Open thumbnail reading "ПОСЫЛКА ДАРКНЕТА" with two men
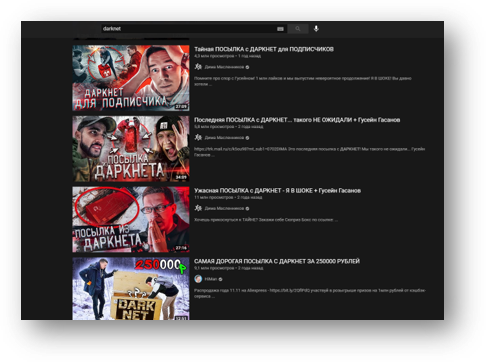The height and width of the screenshot is (362, 486). 131,149
